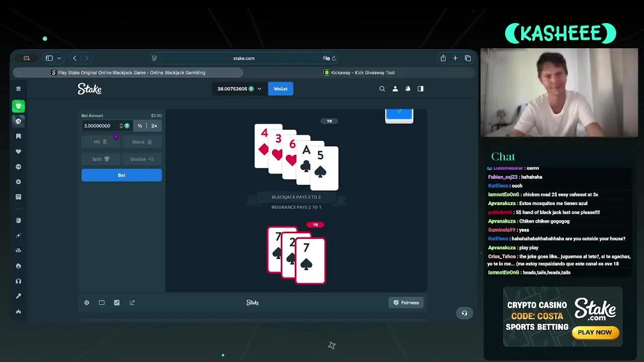Click the Split button

101,159
